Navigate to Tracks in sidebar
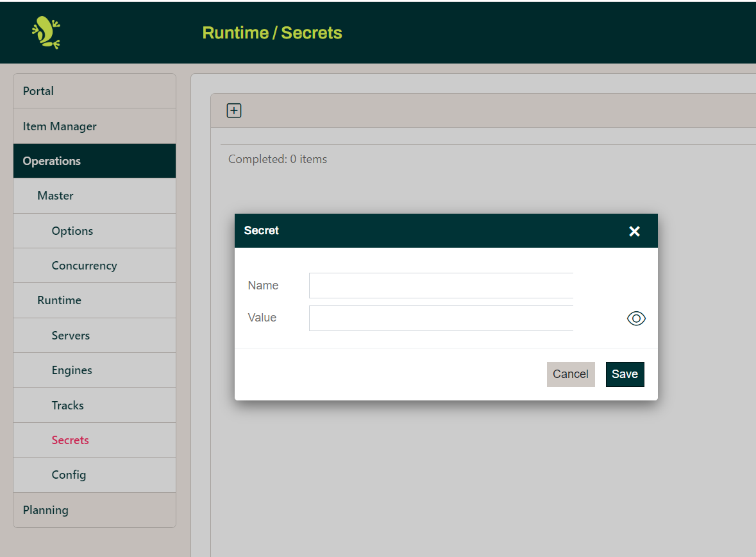Screen dimensions: 756x557 pos(68,406)
